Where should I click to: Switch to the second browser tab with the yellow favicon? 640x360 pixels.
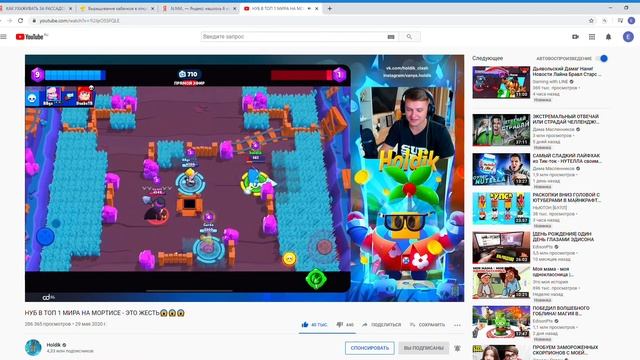coord(118,8)
